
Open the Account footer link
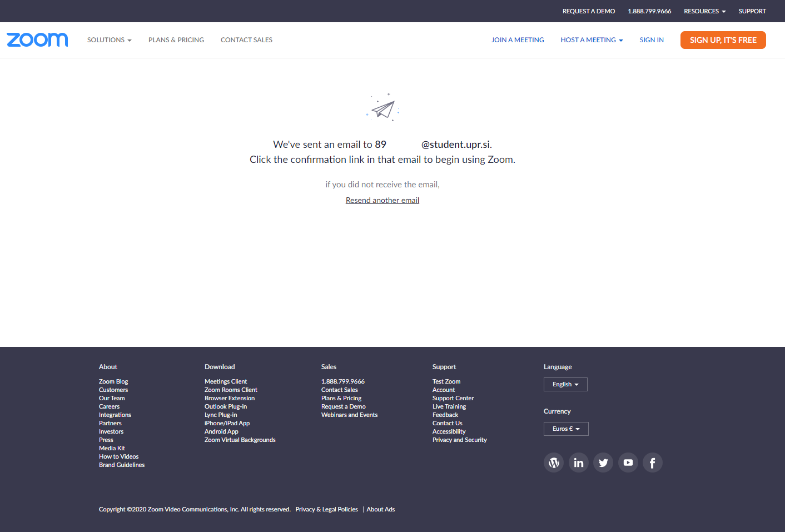coord(444,390)
